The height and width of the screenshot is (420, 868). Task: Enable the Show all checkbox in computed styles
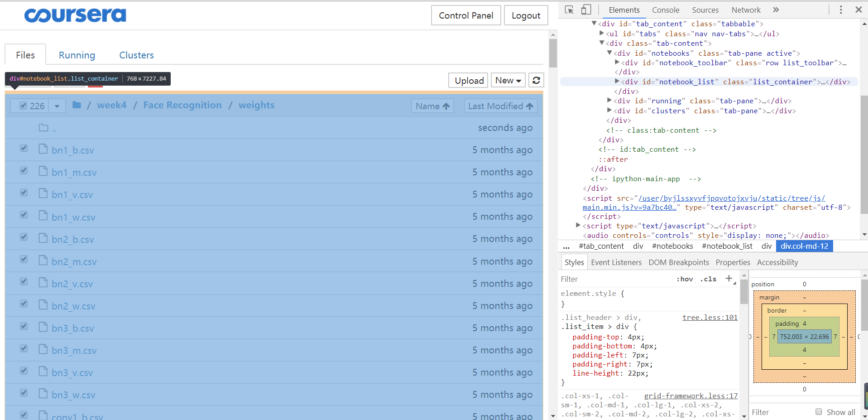(x=819, y=411)
